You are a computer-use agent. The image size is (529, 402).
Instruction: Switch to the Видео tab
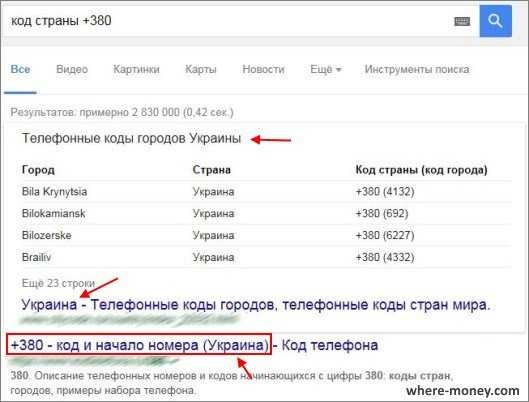click(x=72, y=69)
